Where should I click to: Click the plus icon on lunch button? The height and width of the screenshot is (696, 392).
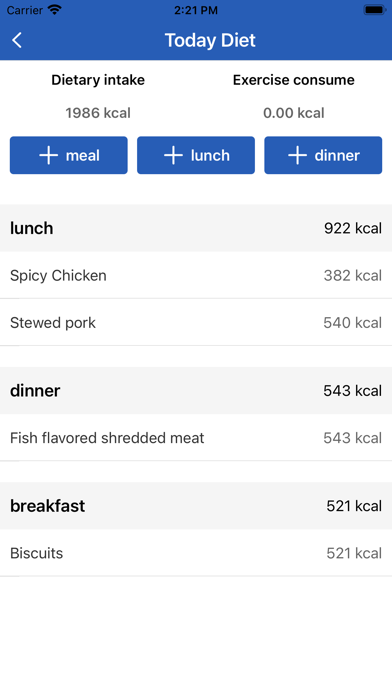[173, 155]
